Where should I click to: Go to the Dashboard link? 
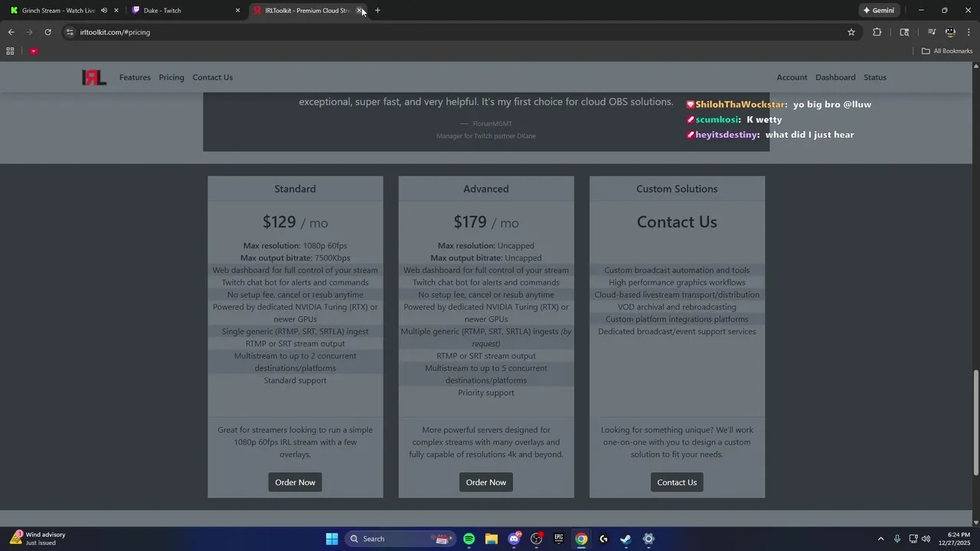[835, 77]
